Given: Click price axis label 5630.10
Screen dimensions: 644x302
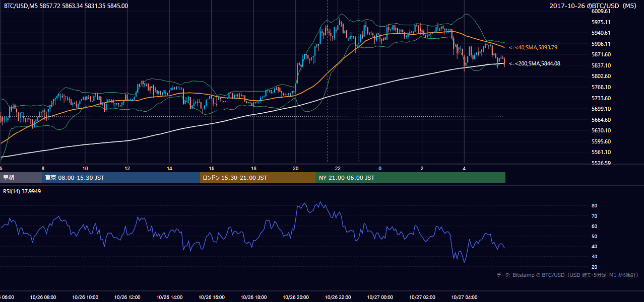Looking at the screenshot, I should (x=601, y=130).
